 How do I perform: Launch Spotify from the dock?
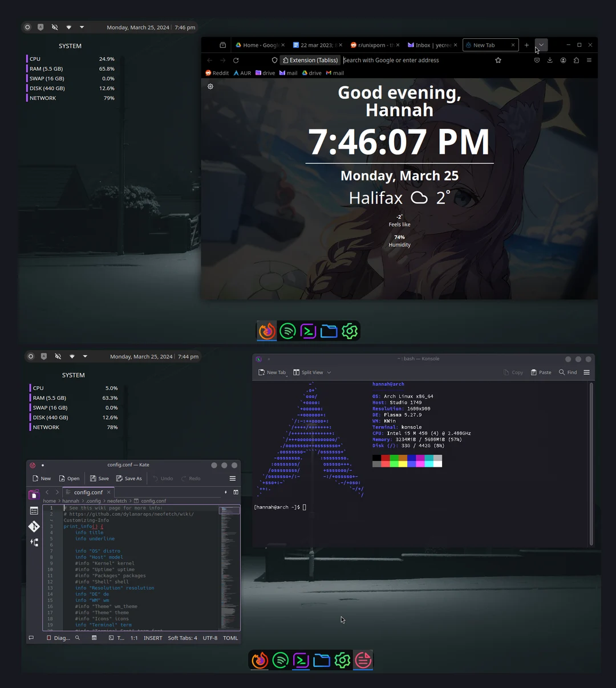coord(287,331)
